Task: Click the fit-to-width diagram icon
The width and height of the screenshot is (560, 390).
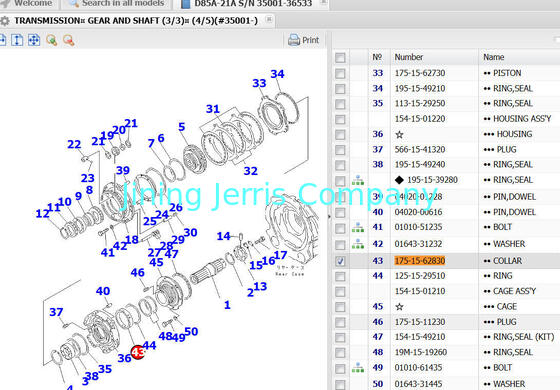Action: 2,40
